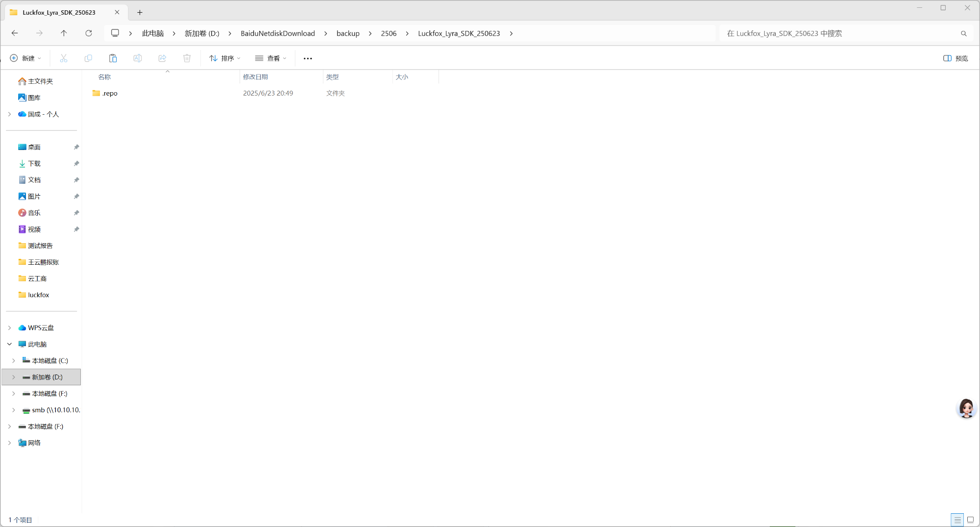The image size is (980, 527).
Task: Select the backup breadcrumb segment
Action: pos(348,33)
